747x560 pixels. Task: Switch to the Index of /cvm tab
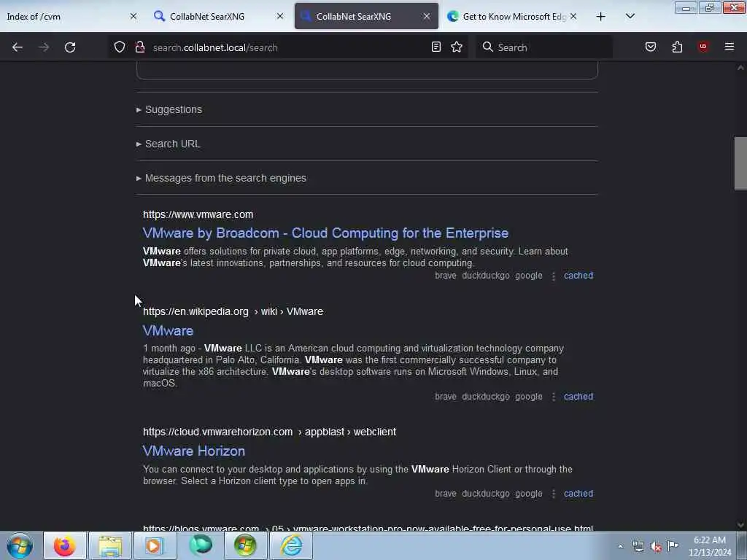(66, 16)
